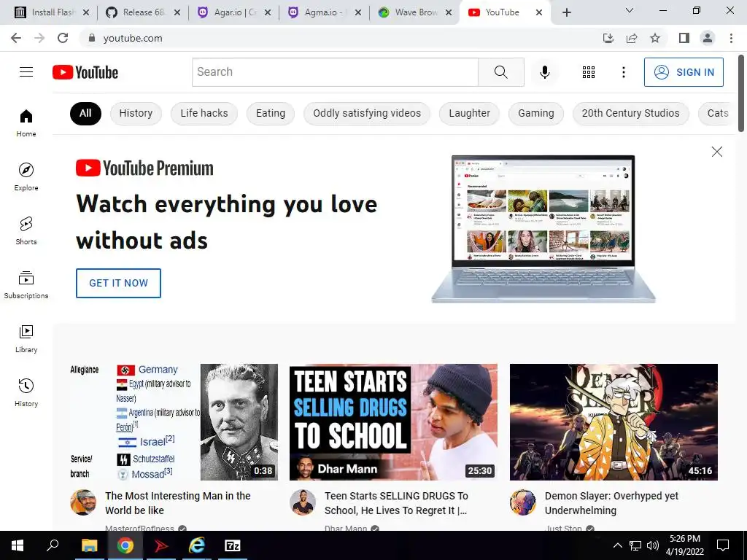
Task: Open Shorts in the sidebar
Action: (x=26, y=230)
